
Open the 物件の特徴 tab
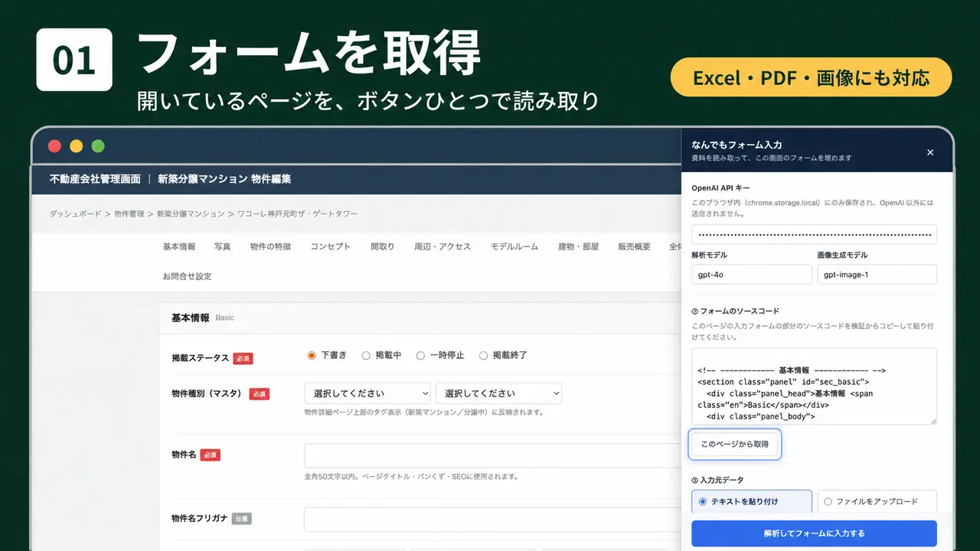point(270,246)
